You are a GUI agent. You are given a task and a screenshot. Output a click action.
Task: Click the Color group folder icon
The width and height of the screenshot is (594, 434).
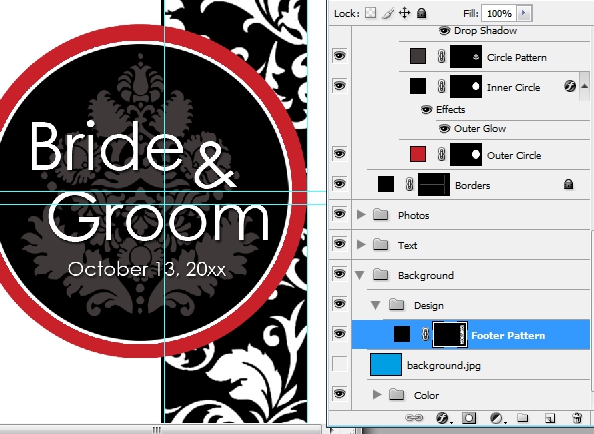(396, 395)
